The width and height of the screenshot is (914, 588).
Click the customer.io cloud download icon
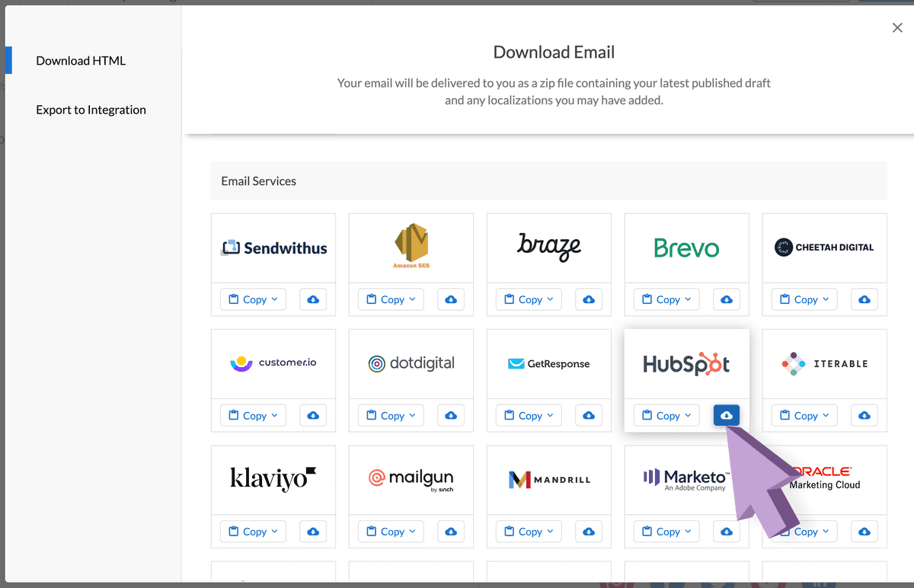pyautogui.click(x=313, y=415)
